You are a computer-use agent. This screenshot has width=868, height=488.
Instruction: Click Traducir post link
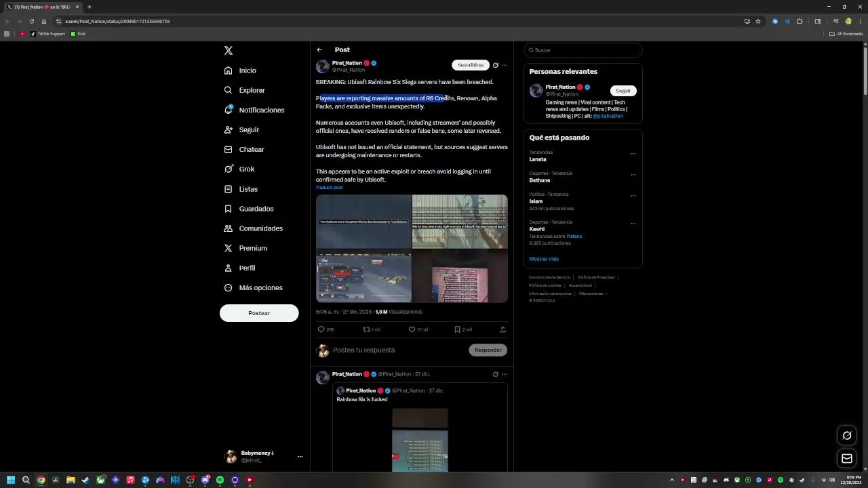coord(329,188)
